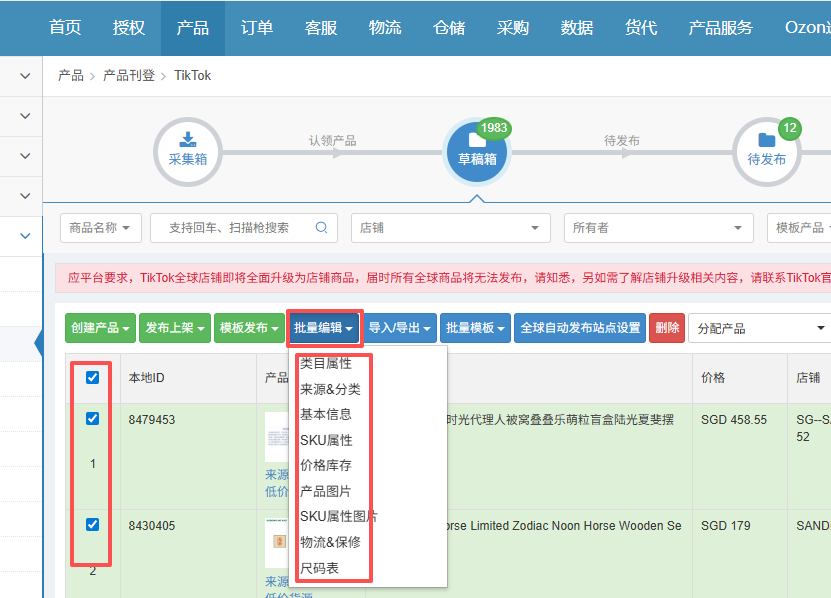
Task: Click the 产品刊登 breadcrumb link
Action: click(130, 75)
